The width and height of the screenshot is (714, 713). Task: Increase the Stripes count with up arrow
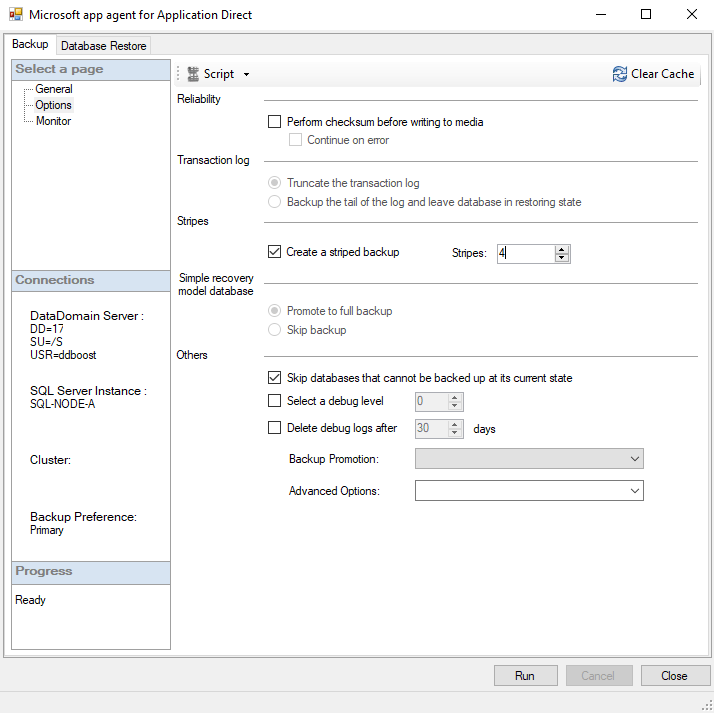(x=562, y=249)
